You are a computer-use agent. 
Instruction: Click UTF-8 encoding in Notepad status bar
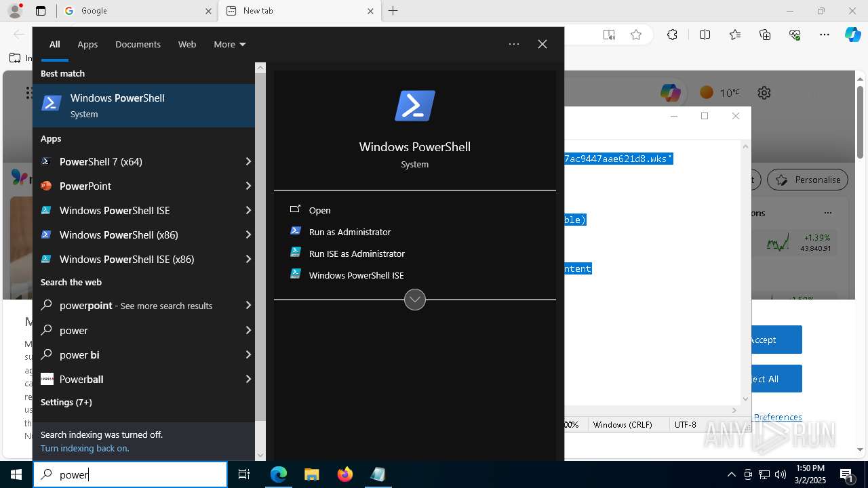click(686, 425)
